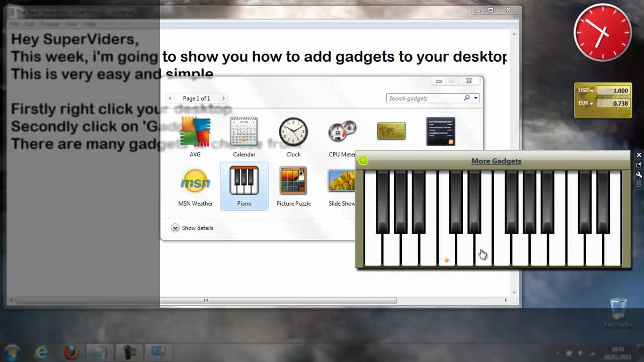Open the search options dropdown arrow
644x362 pixels.
[476, 98]
